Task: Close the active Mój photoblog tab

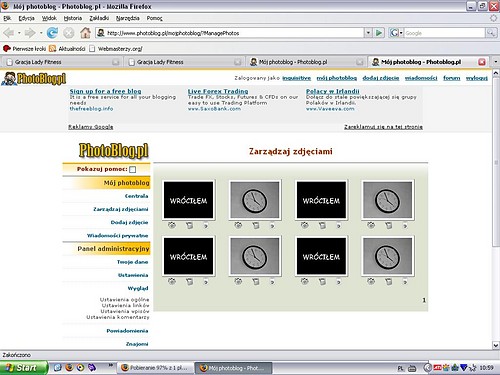Action: tap(482, 62)
